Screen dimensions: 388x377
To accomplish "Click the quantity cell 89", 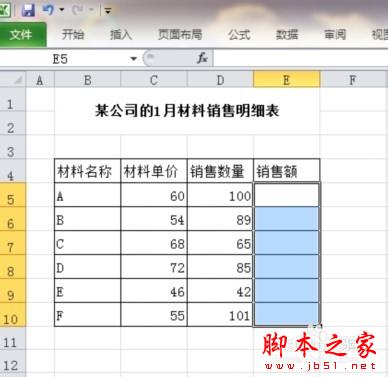I will 220,219.
